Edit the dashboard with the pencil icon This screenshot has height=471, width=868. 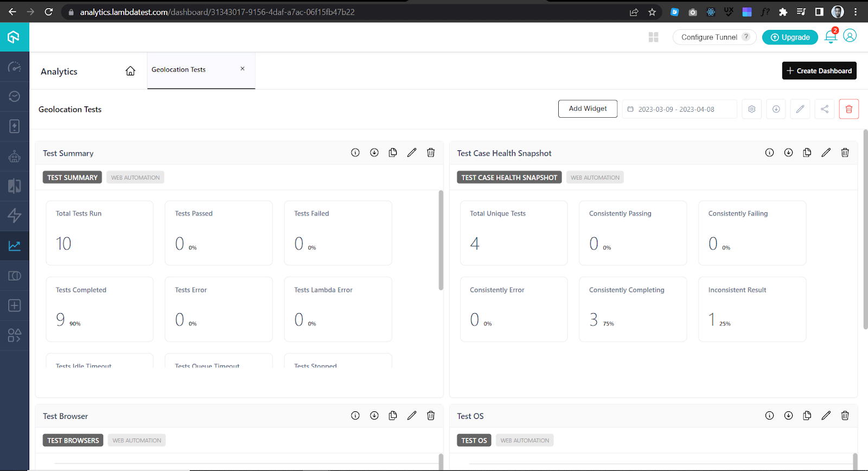(800, 109)
